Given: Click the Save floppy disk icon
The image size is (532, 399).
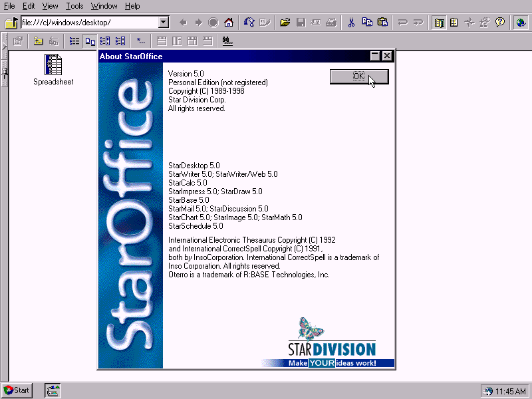Looking at the screenshot, I should 301,23.
